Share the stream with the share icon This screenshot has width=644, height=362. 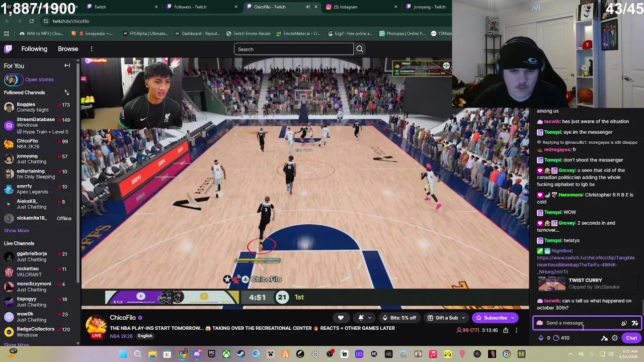tap(506, 330)
